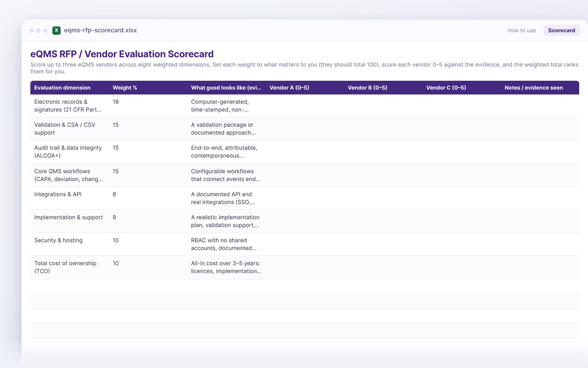Click the End-to-end, attributable description cell
588x368 pixels.
[226, 152]
